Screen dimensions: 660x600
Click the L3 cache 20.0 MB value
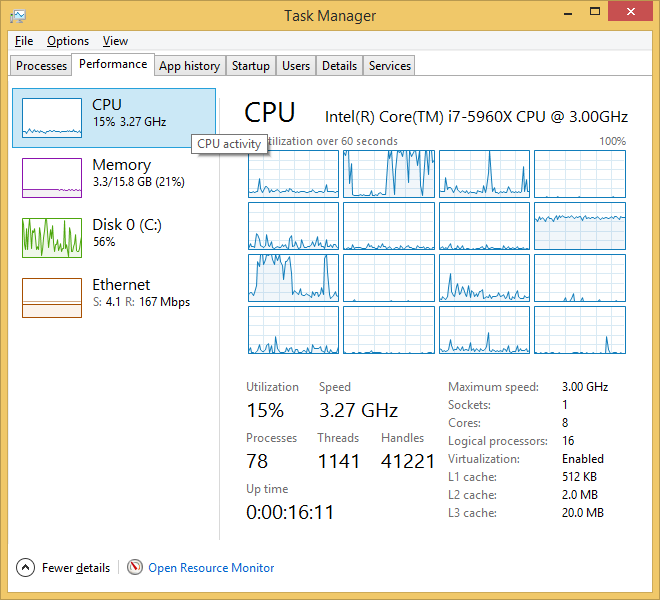pos(583,512)
